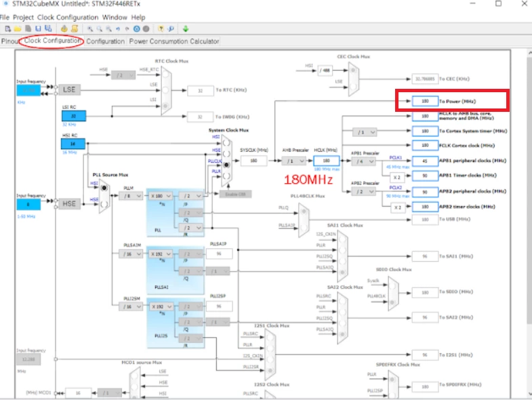Select LSE in RTC Clock Mux
532x400 pixels.
tap(165, 90)
